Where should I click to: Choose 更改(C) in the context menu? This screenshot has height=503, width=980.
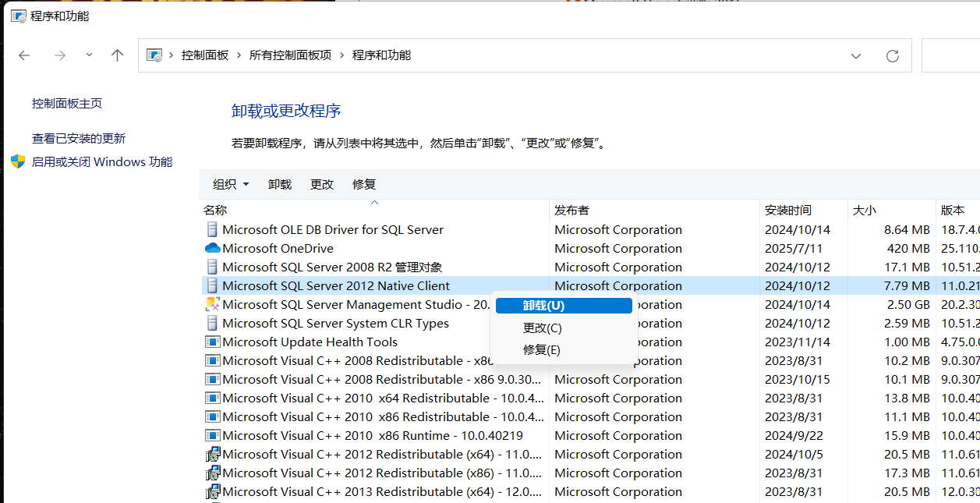[x=564, y=328]
